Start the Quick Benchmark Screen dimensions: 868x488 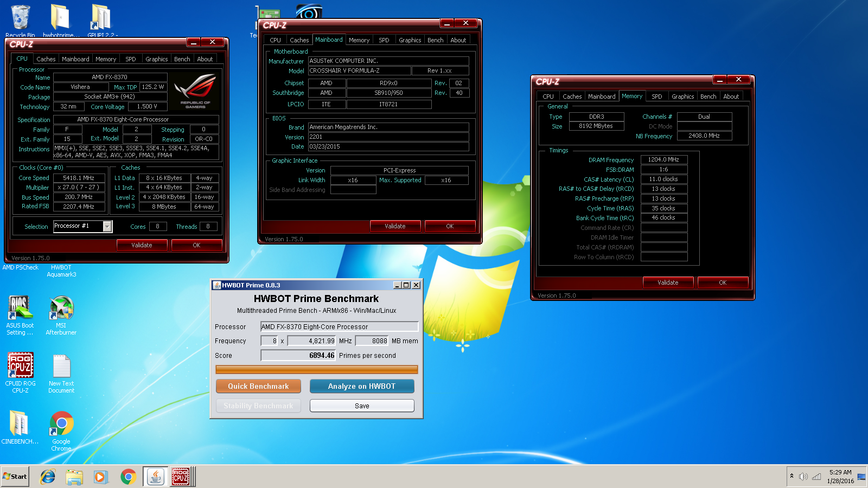258,386
